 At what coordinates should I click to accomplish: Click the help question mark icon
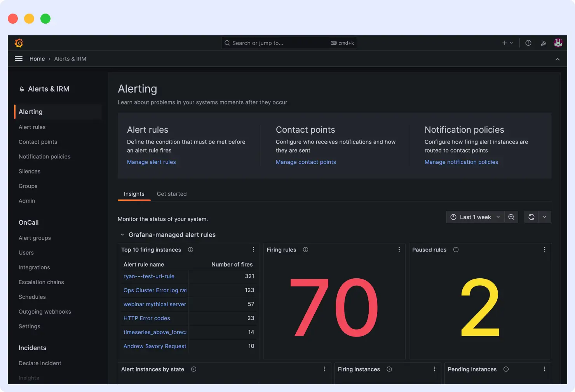pyautogui.click(x=528, y=43)
